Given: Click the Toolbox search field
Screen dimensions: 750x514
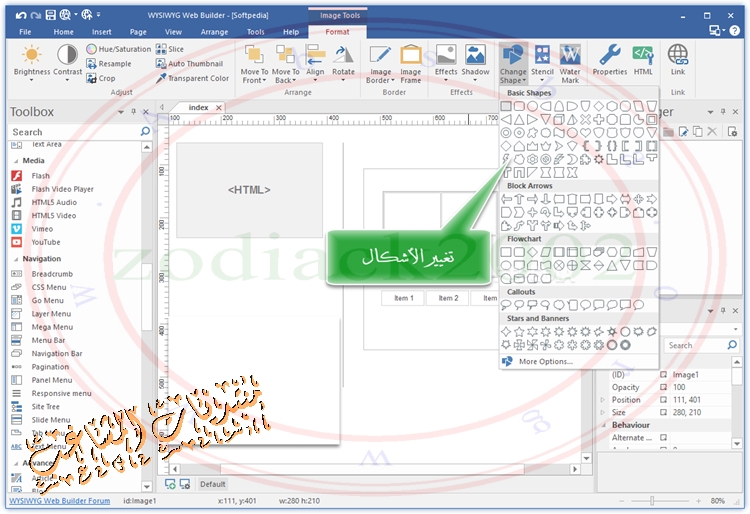Looking at the screenshot, I should coord(73,132).
